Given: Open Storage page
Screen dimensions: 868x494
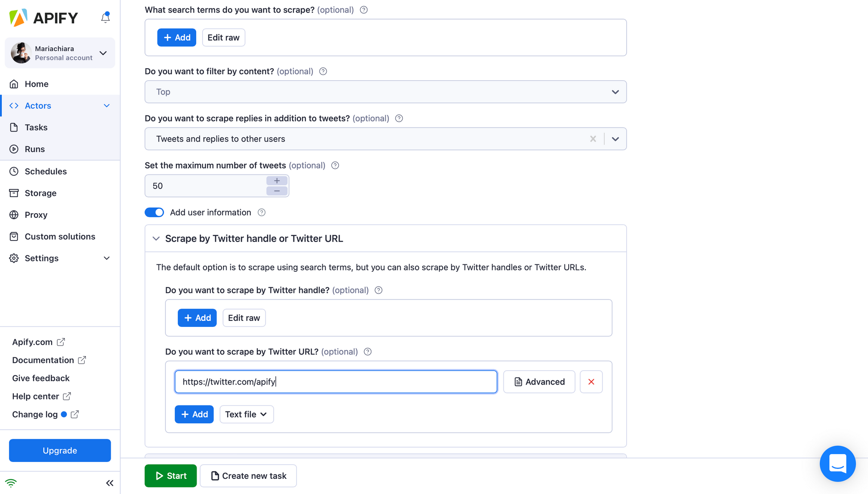Looking at the screenshot, I should point(40,193).
